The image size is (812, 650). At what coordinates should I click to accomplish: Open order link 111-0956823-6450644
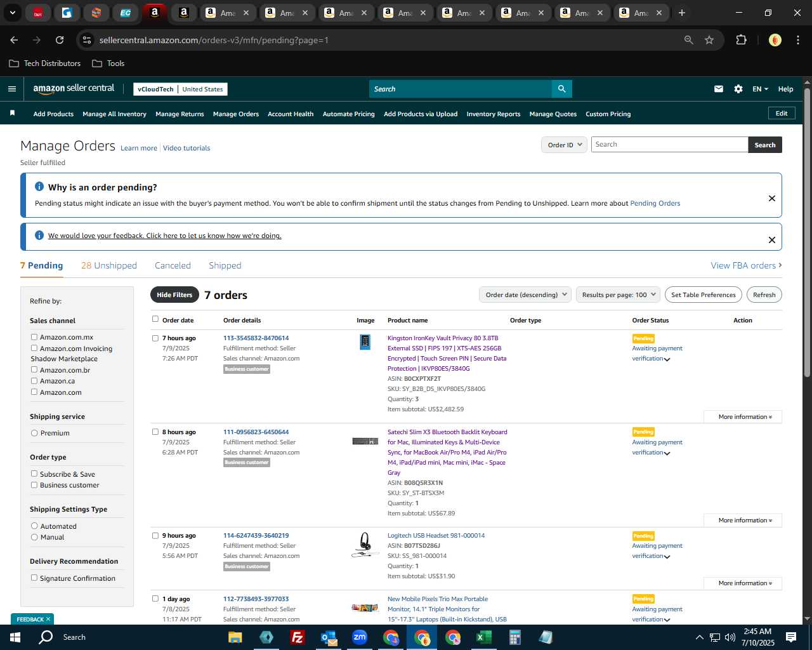point(256,432)
